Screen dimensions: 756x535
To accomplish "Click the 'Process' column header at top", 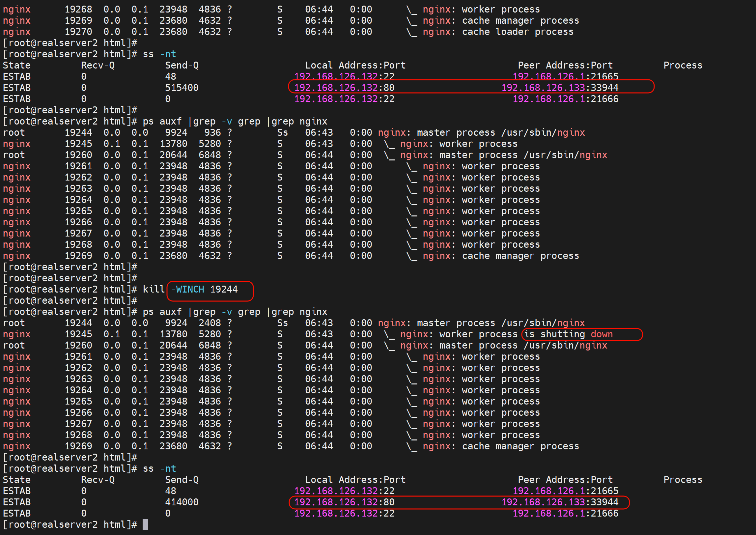I will point(683,66).
